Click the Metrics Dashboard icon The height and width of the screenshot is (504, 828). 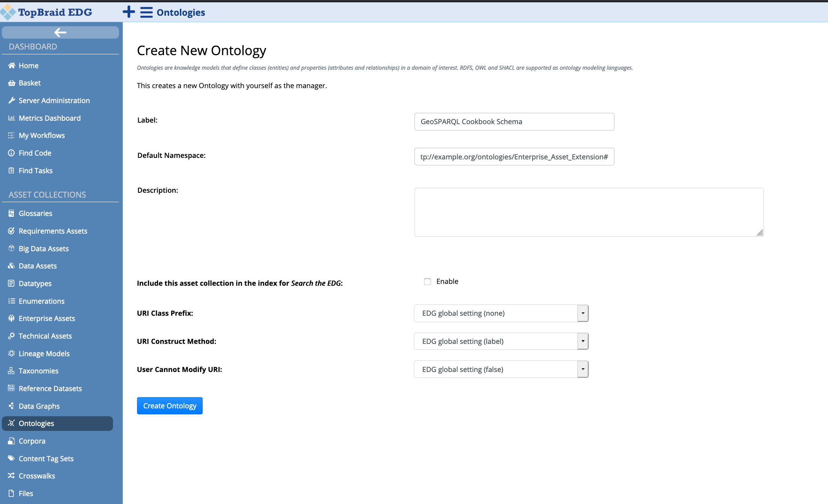[x=12, y=118]
